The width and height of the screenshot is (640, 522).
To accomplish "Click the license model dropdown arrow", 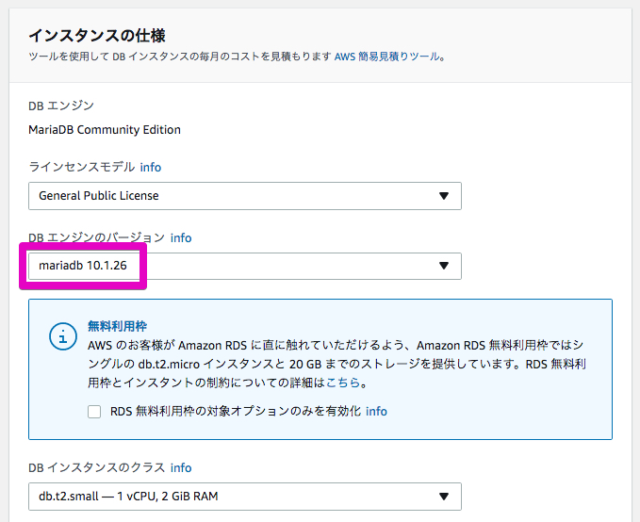I will [x=444, y=196].
